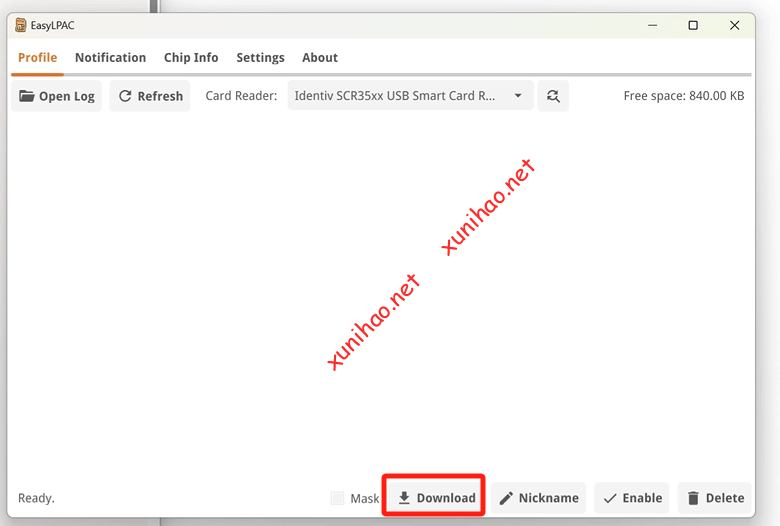Screen dimensions: 780x526
Task: Maximize the EasyLPAC window
Action: (693, 25)
